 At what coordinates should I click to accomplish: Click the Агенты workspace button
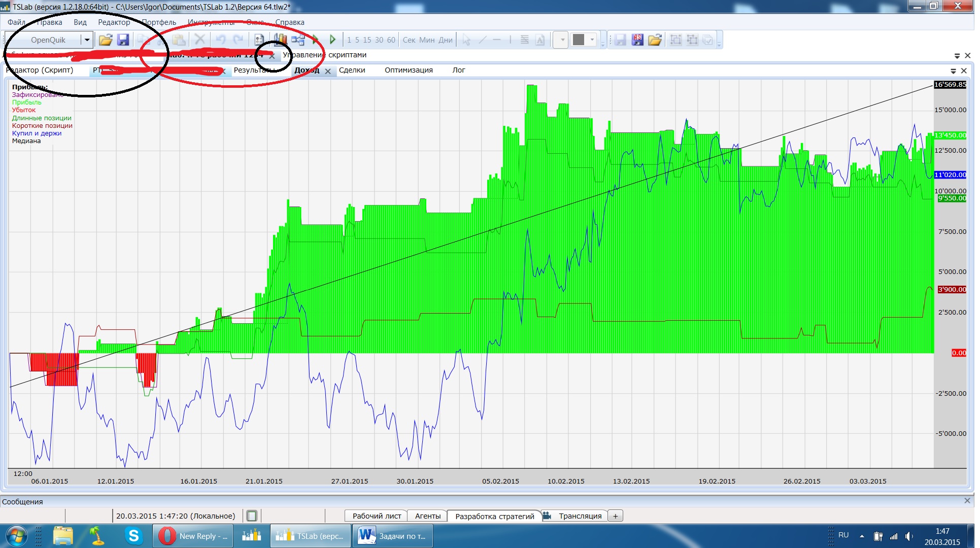tap(428, 516)
